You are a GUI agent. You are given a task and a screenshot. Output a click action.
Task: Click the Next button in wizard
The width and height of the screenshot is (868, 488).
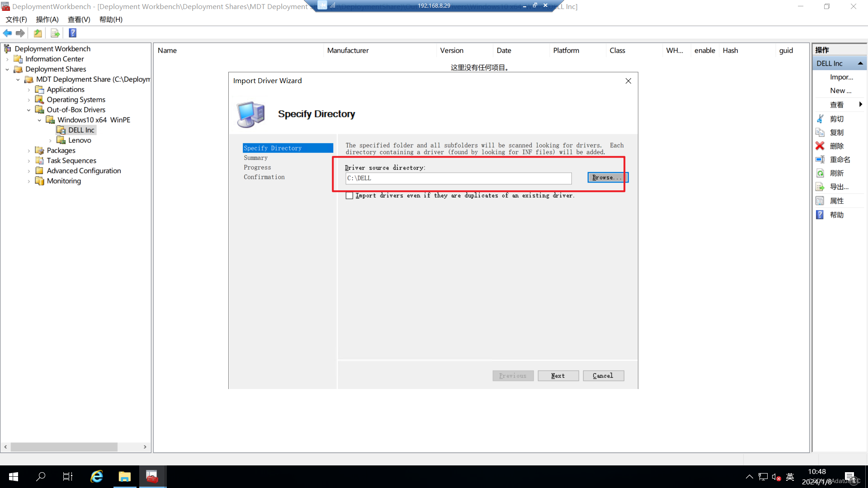click(x=558, y=376)
